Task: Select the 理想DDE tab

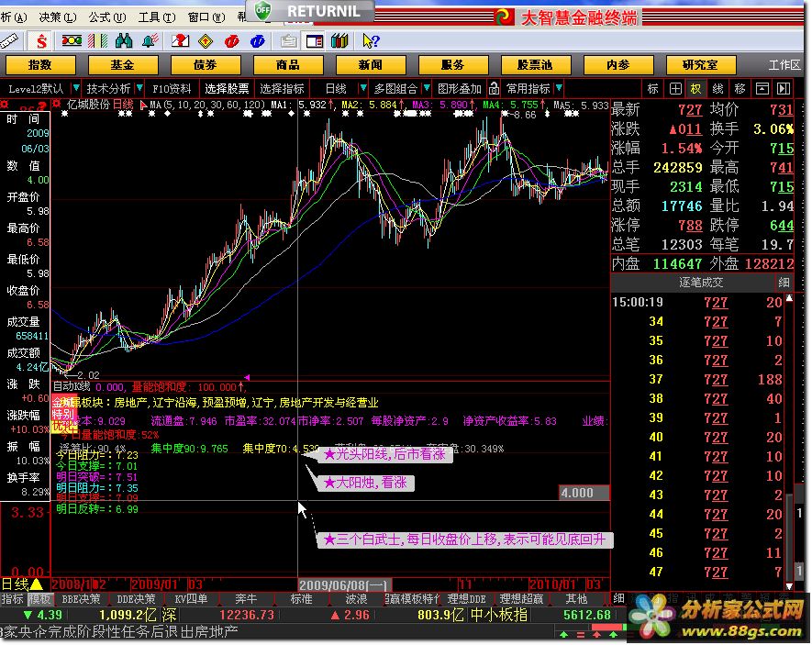Action: click(x=467, y=599)
